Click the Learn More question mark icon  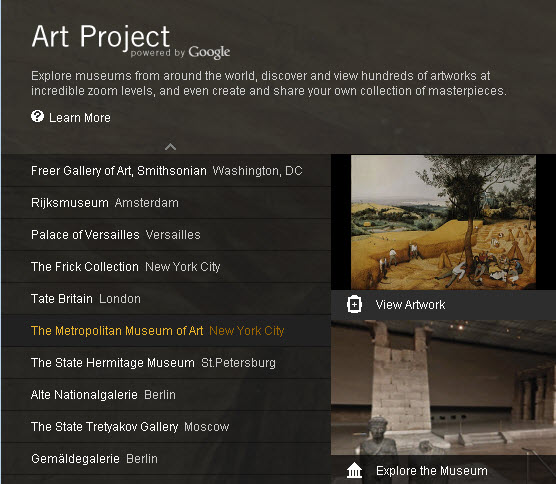click(x=37, y=116)
